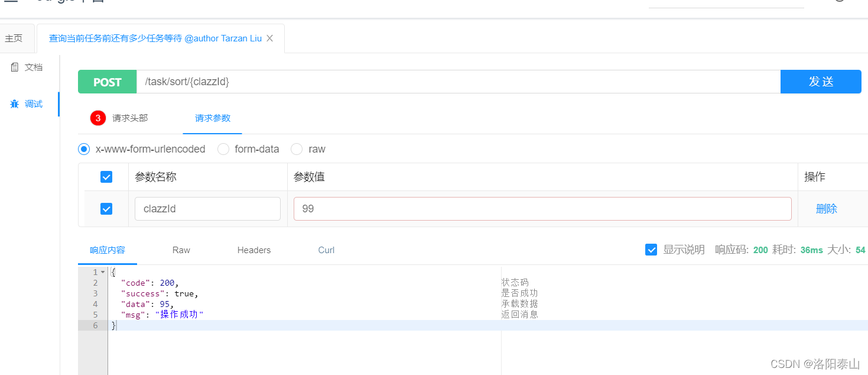Click the hamburger menu icon at top left
Image resolution: width=868 pixels, height=375 pixels.
11,2
